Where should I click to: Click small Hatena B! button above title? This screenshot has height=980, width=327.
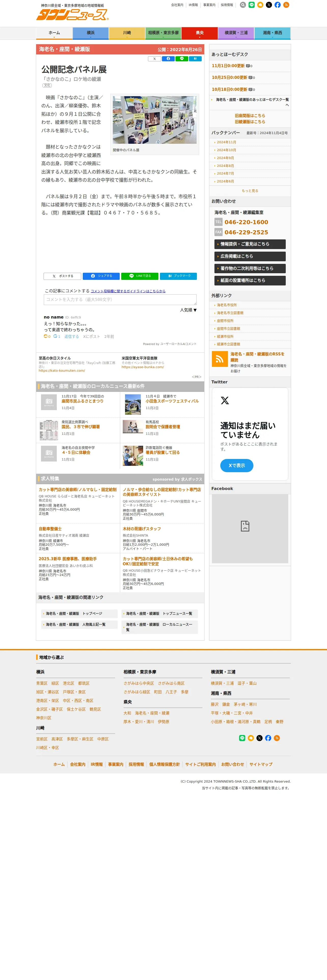[195, 59]
